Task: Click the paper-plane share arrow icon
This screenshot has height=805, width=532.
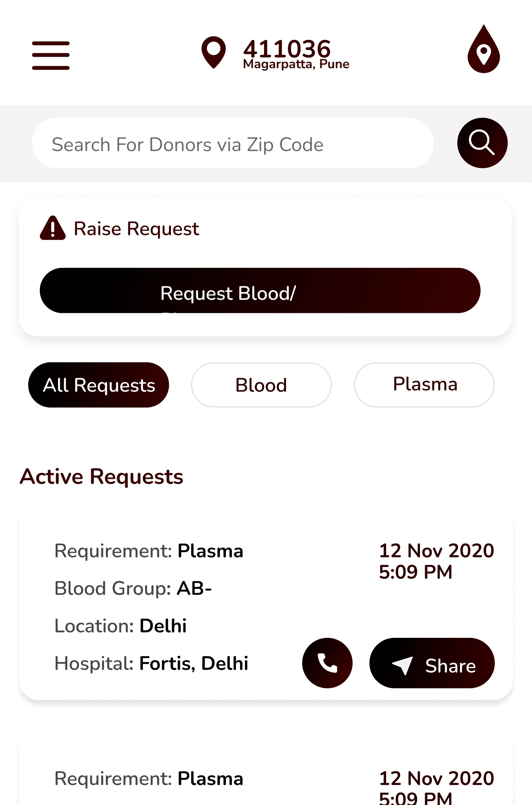Action: [x=403, y=665]
